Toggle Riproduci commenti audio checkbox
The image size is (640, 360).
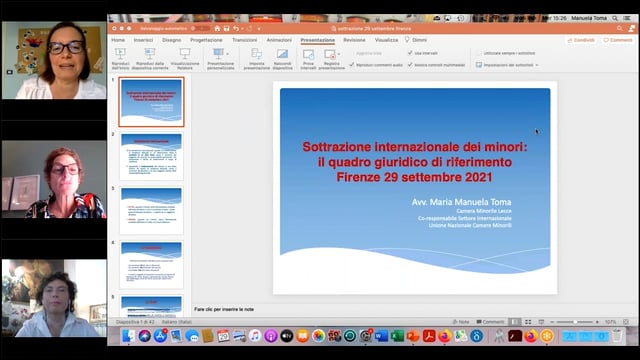352,65
